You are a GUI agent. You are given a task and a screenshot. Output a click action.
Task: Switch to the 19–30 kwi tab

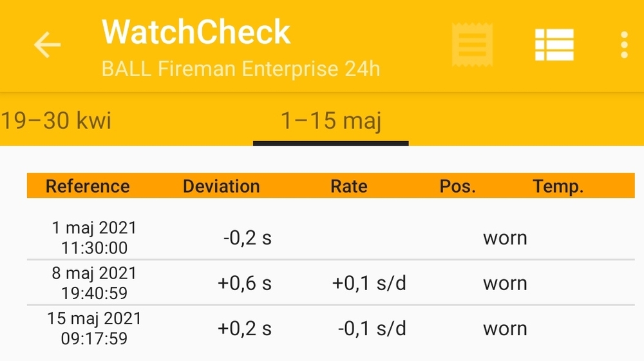pos(56,121)
